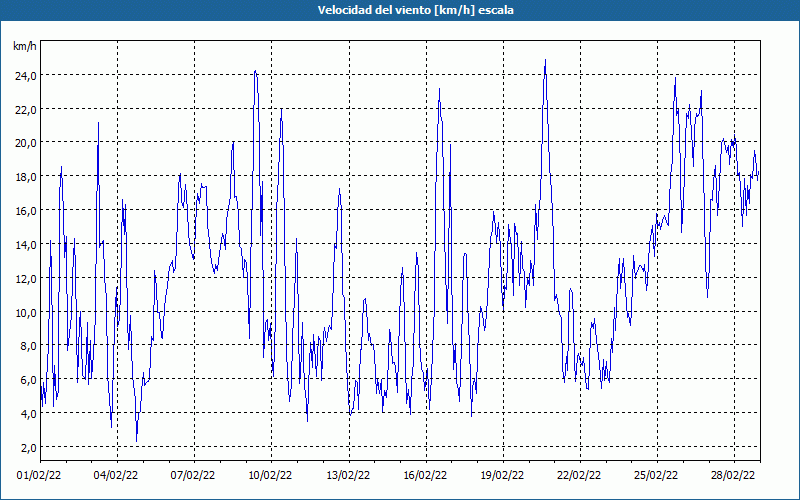
Task: Click the '14,0' y-axis value
Action: 26,244
